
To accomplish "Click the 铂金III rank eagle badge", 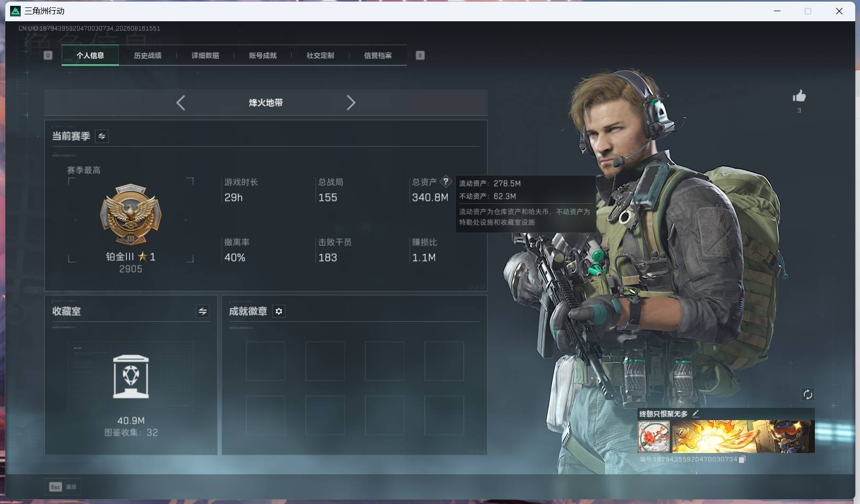I will pos(131,215).
